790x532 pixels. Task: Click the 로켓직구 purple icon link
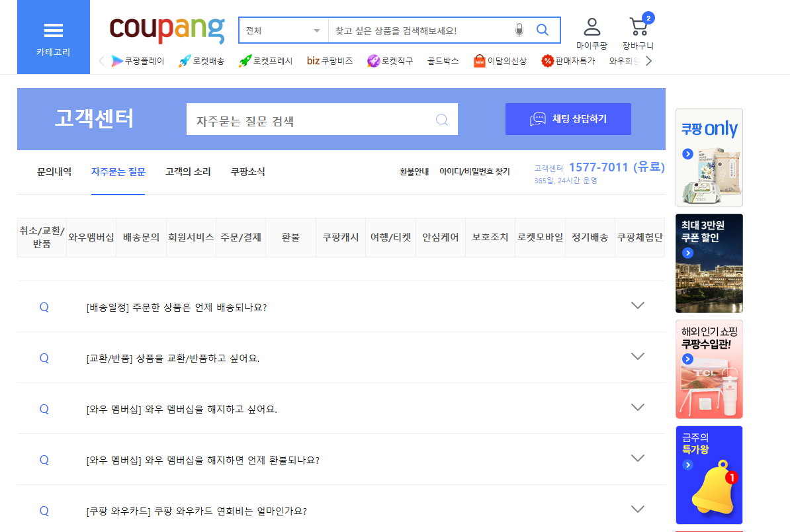390,61
